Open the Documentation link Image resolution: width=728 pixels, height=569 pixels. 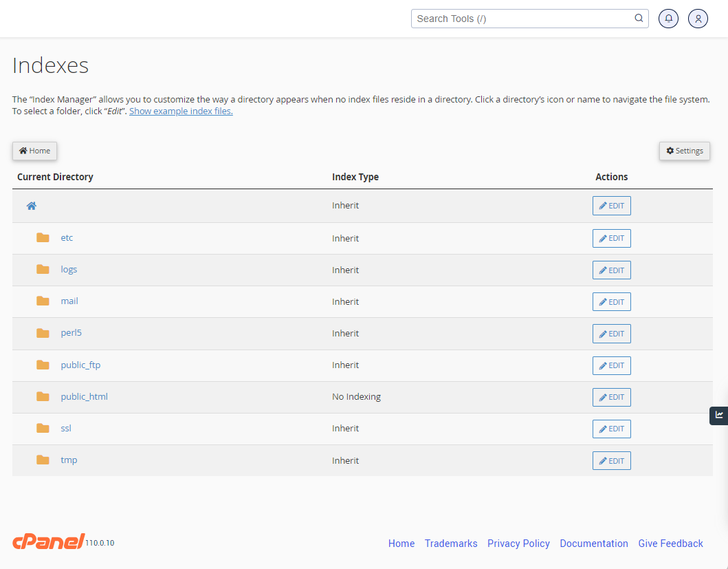pyautogui.click(x=594, y=544)
